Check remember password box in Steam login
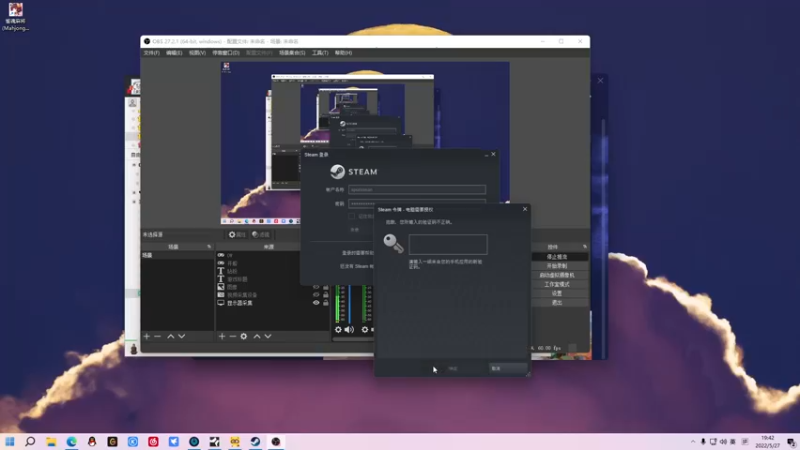 coord(352,216)
